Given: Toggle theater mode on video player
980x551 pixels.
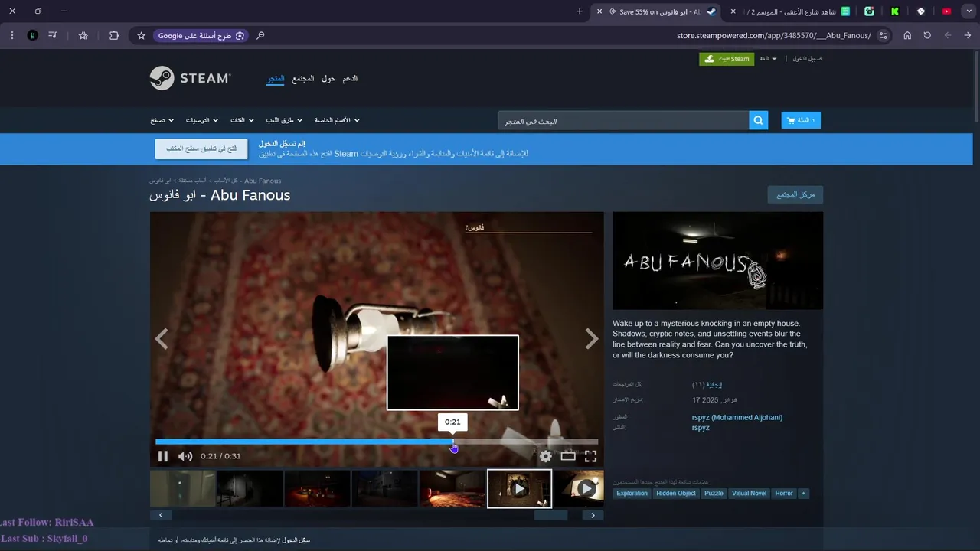Looking at the screenshot, I should point(568,456).
